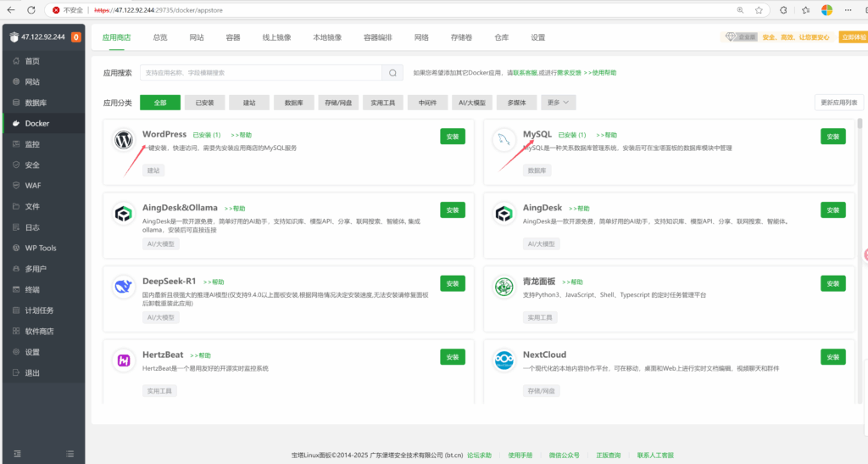Filter apps by AI/大模型 category
Screen dimensions: 868x464
click(x=472, y=103)
